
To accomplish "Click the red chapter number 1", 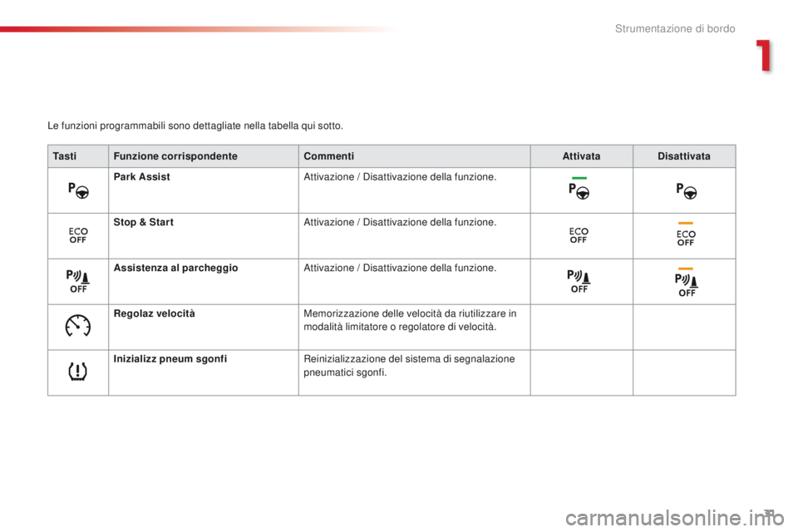I will [x=763, y=56].
